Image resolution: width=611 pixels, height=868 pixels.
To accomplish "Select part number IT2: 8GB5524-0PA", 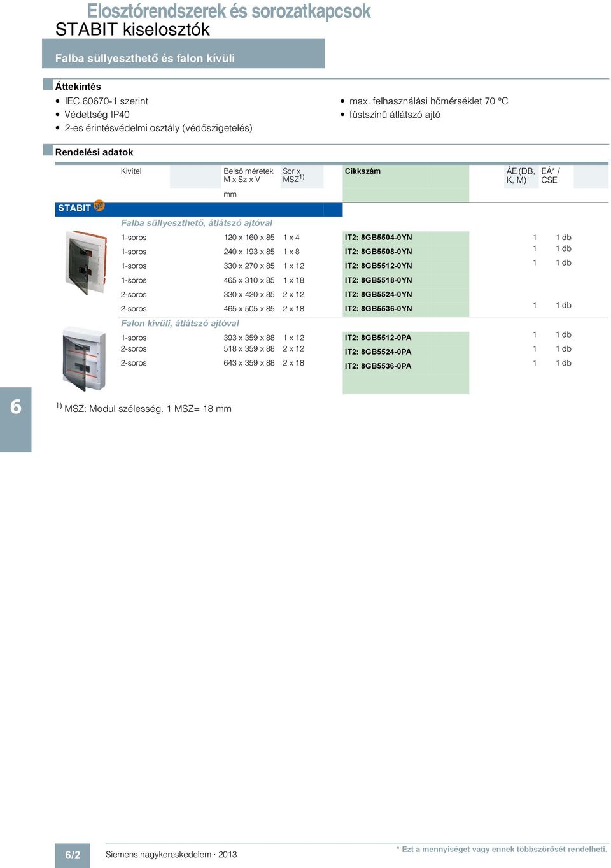I will (378, 352).
